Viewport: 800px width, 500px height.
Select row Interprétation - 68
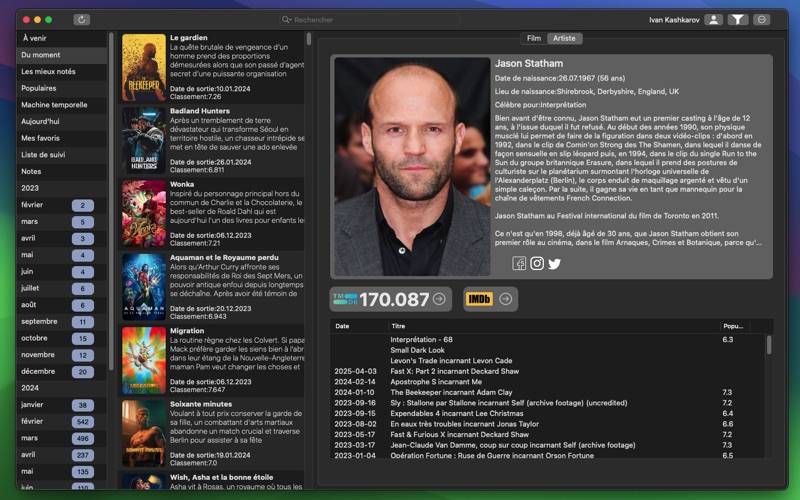(548, 339)
